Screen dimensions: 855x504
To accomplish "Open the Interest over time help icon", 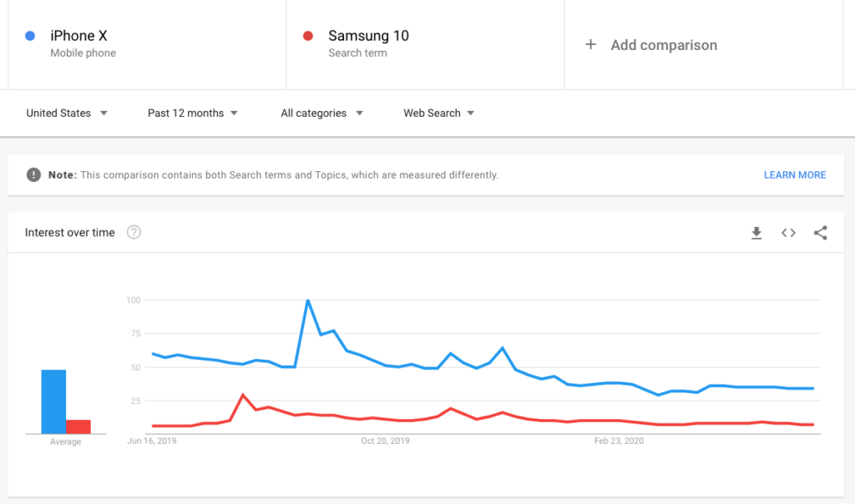I will (x=134, y=233).
